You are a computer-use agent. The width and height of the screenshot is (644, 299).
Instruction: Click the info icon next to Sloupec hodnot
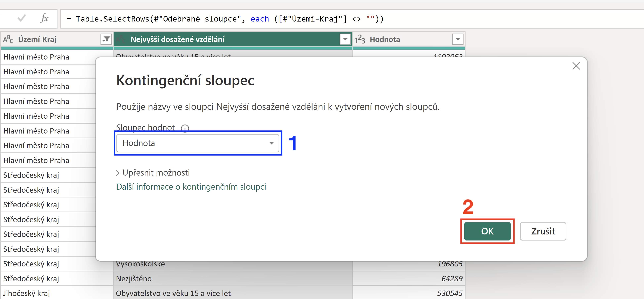(185, 128)
